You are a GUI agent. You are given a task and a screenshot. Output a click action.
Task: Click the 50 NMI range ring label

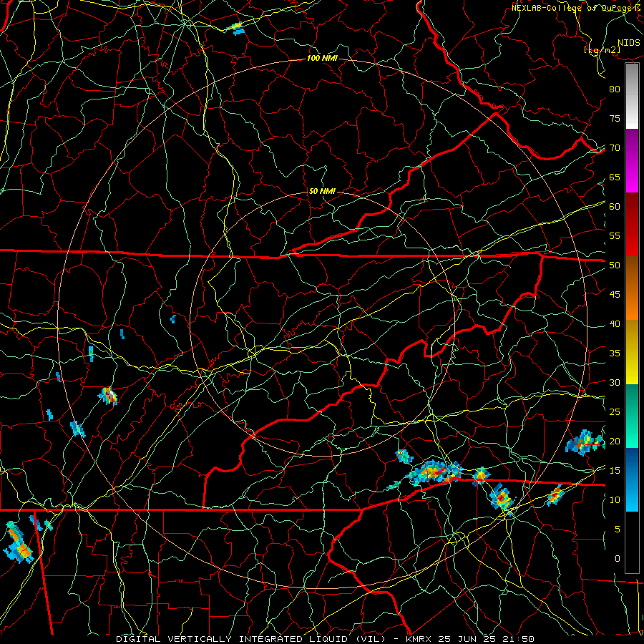click(322, 191)
